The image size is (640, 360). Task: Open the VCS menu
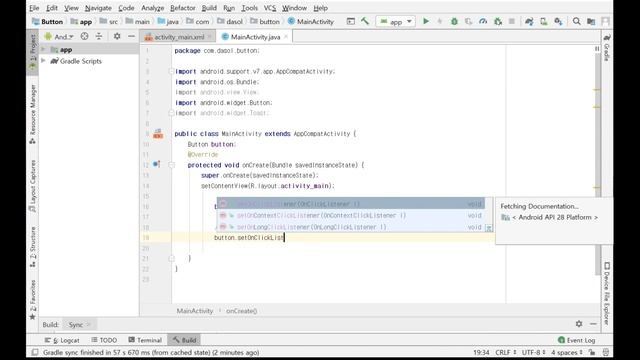tap(270, 8)
